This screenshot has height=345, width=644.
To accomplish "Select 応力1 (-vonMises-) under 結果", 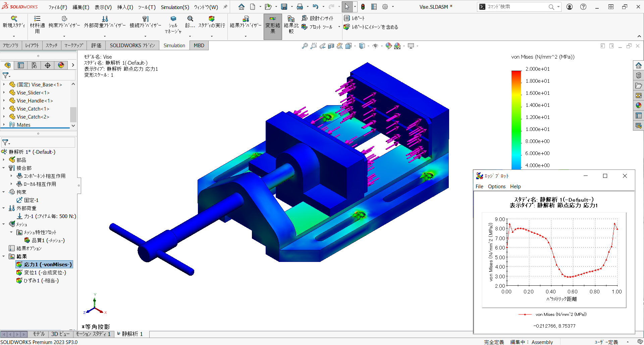I will 44,264.
